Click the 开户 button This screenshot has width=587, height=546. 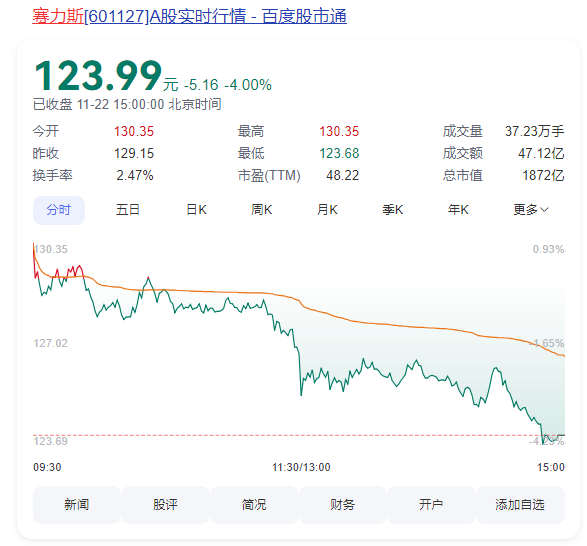point(431,504)
